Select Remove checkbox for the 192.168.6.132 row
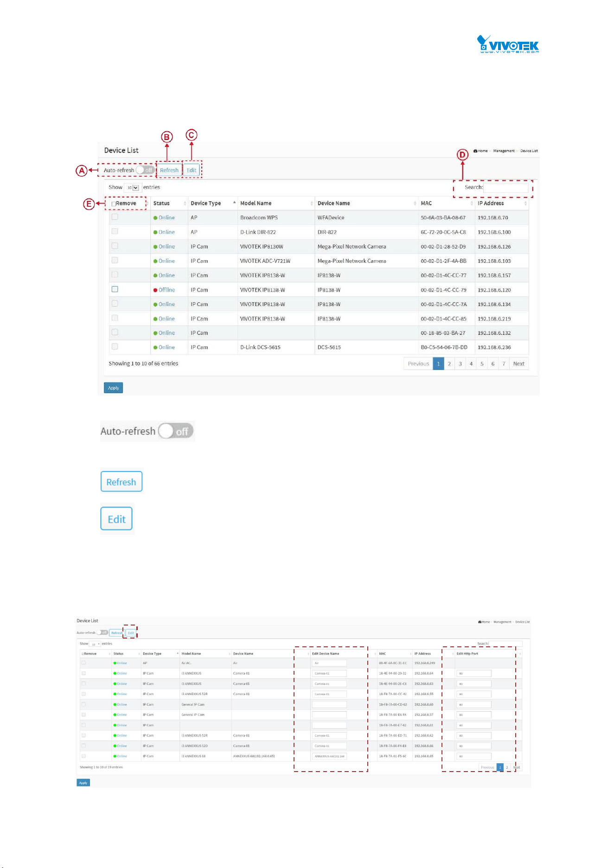The image size is (614, 868). point(115,332)
